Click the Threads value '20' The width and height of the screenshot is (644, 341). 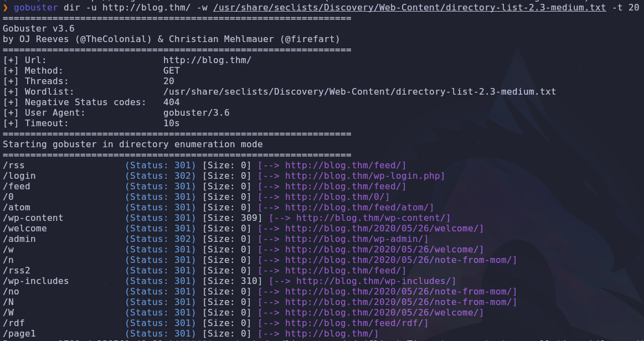[169, 81]
